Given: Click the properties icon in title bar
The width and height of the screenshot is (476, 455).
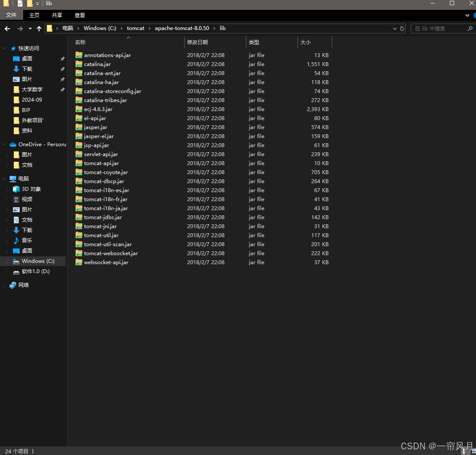Looking at the screenshot, I should pyautogui.click(x=20, y=3).
